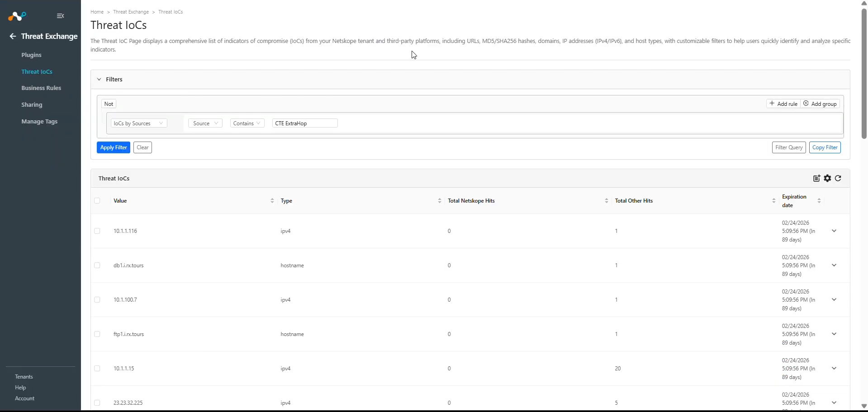Image resolution: width=868 pixels, height=412 pixels.
Task: Expand the db1.i.rx.tours row details
Action: pyautogui.click(x=834, y=265)
